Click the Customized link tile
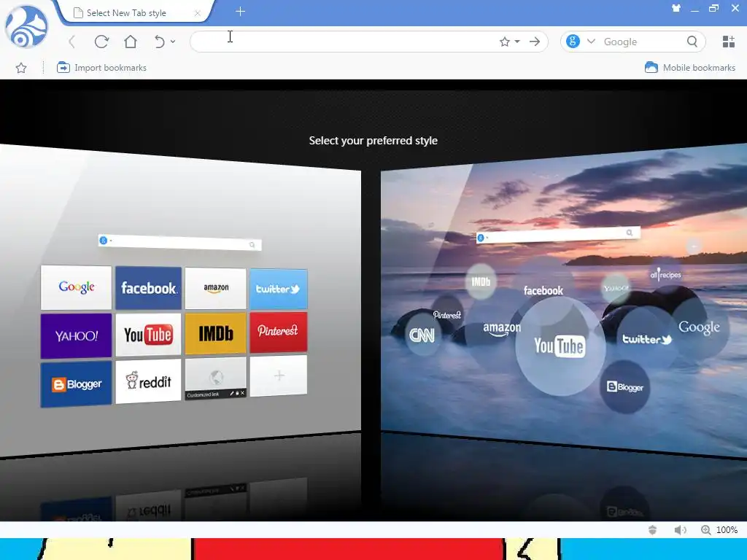This screenshot has height=560, width=747. [216, 378]
